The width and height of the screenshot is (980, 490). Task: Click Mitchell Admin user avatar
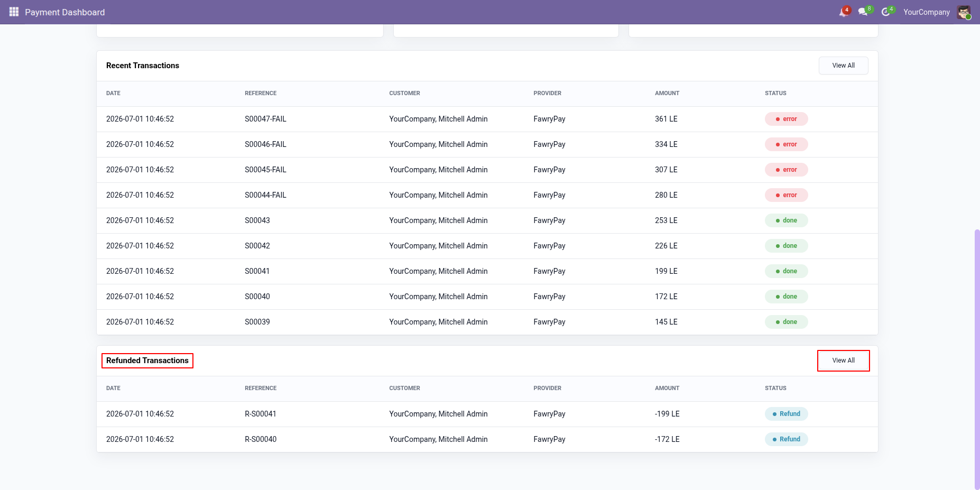click(x=964, y=12)
